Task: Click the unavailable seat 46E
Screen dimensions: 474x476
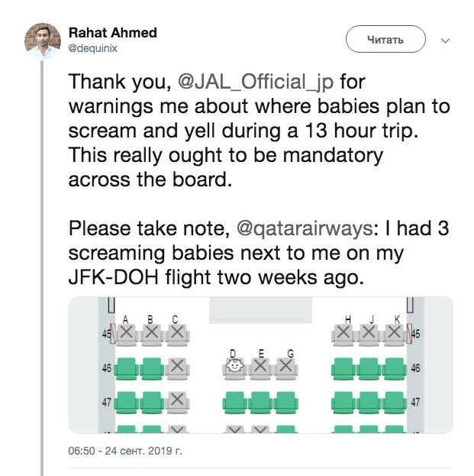Action: (x=261, y=367)
